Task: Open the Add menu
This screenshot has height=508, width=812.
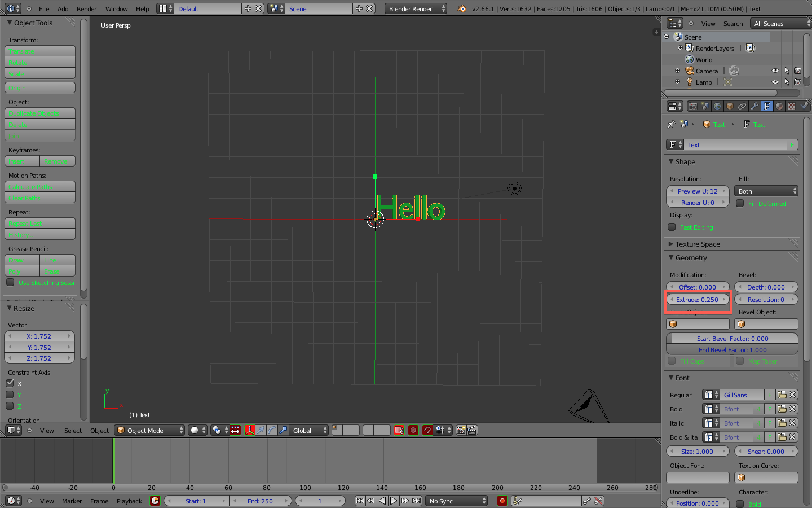Action: coord(63,8)
